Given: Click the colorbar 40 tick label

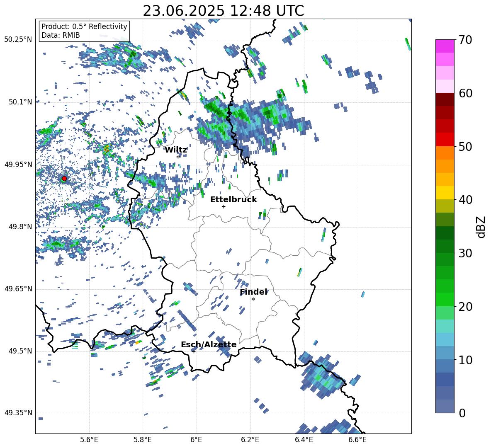Looking at the screenshot, I should [465, 200].
